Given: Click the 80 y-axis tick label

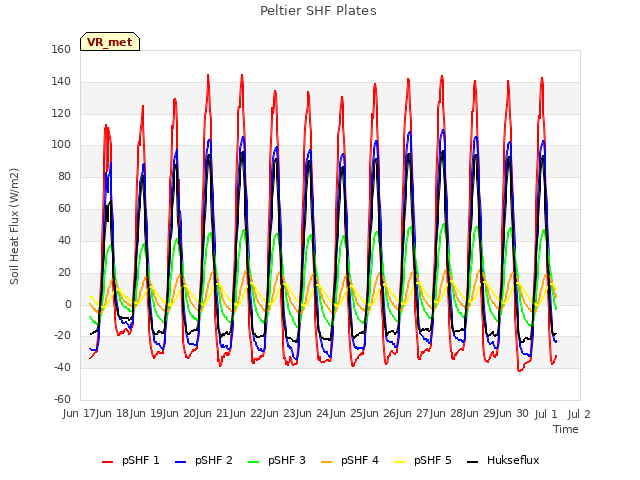Looking at the screenshot, I should pyautogui.click(x=64, y=176).
